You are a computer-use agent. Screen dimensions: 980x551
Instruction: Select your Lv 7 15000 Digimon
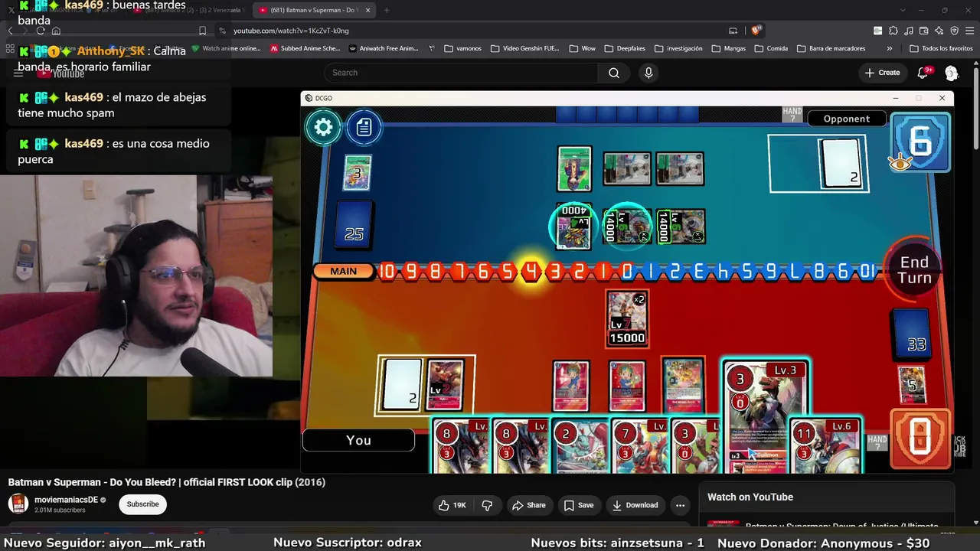(627, 318)
